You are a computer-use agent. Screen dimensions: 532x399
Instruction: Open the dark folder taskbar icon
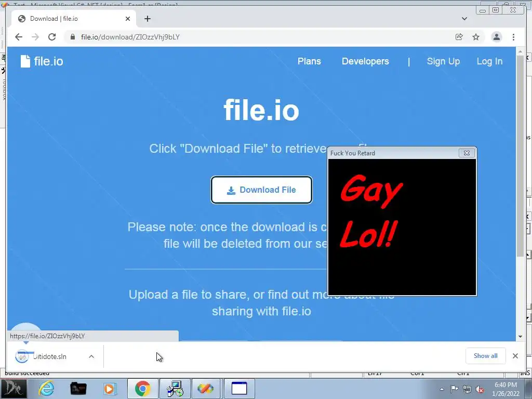[78, 389]
